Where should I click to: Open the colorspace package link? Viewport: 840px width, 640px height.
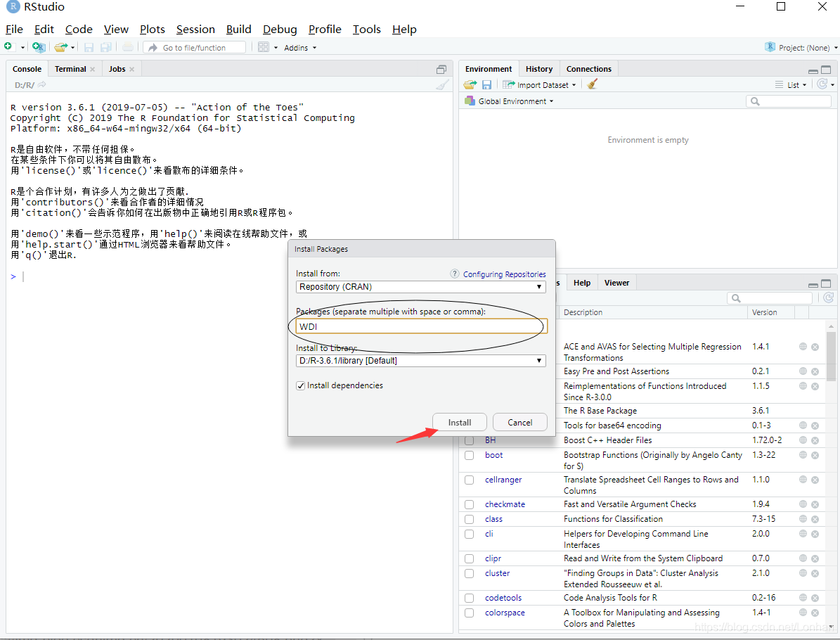(x=505, y=613)
